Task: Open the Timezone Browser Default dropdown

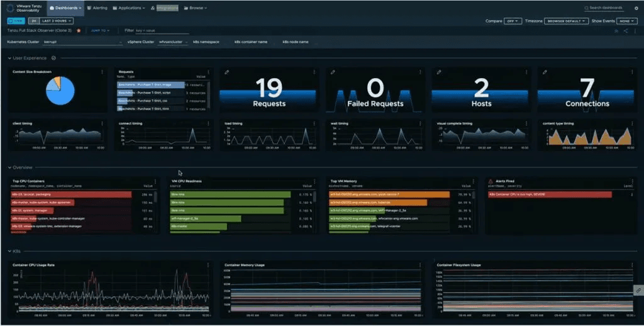Action: [x=567, y=21]
